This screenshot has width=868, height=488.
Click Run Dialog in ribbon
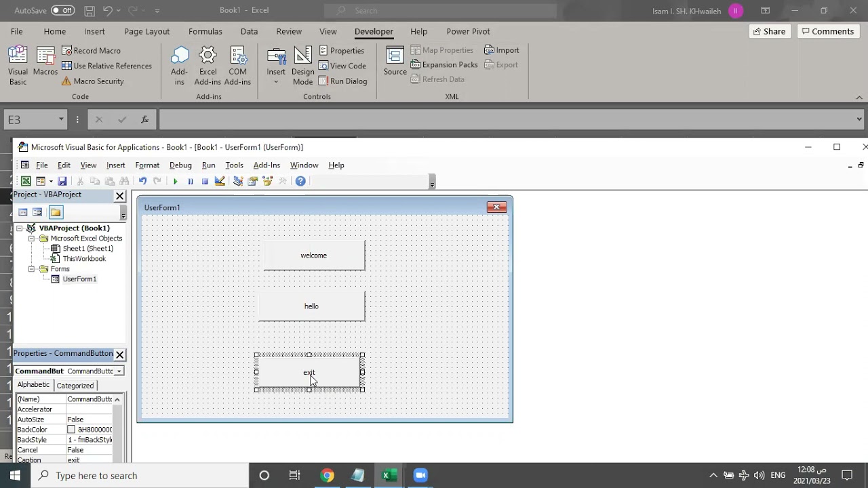coord(343,81)
